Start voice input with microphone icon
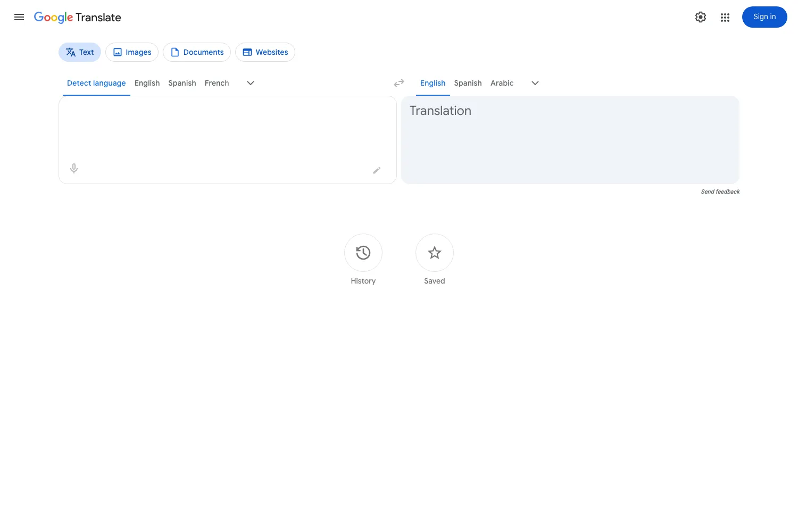The width and height of the screenshot is (798, 532). coord(74,169)
